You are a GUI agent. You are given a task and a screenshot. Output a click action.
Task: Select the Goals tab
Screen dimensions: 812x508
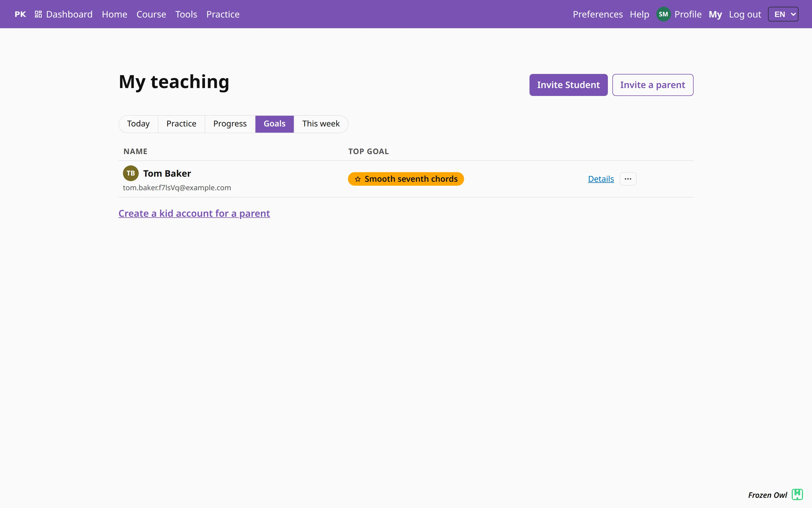pyautogui.click(x=274, y=124)
